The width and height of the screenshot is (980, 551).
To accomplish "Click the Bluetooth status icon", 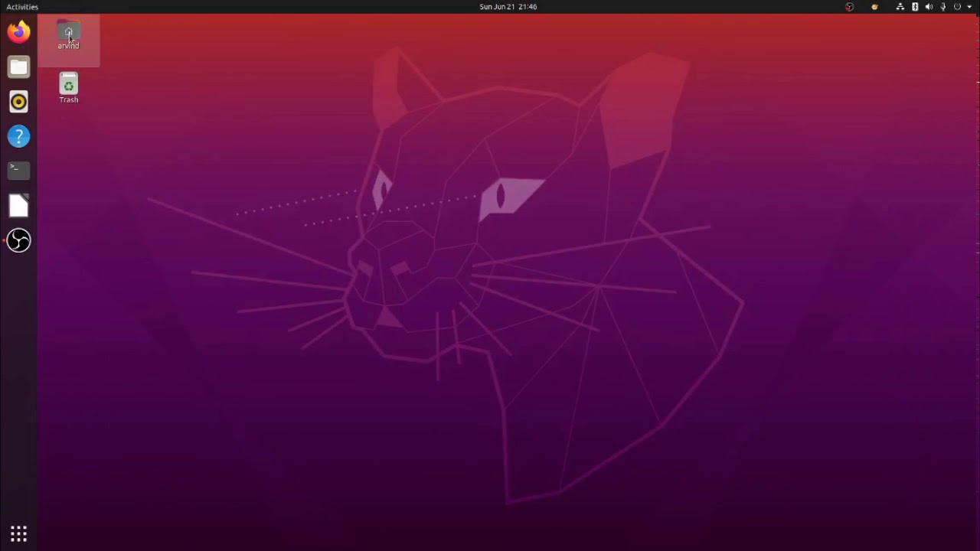I will tap(915, 7).
